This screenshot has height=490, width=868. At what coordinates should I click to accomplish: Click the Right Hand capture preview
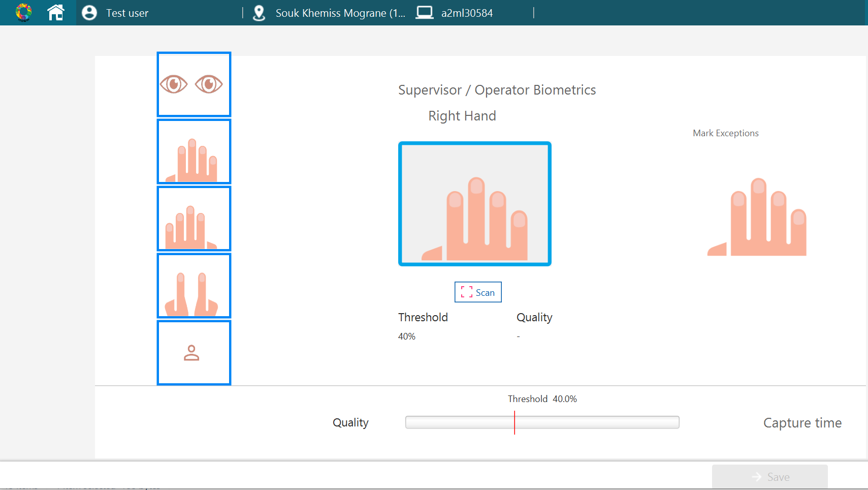tap(474, 204)
